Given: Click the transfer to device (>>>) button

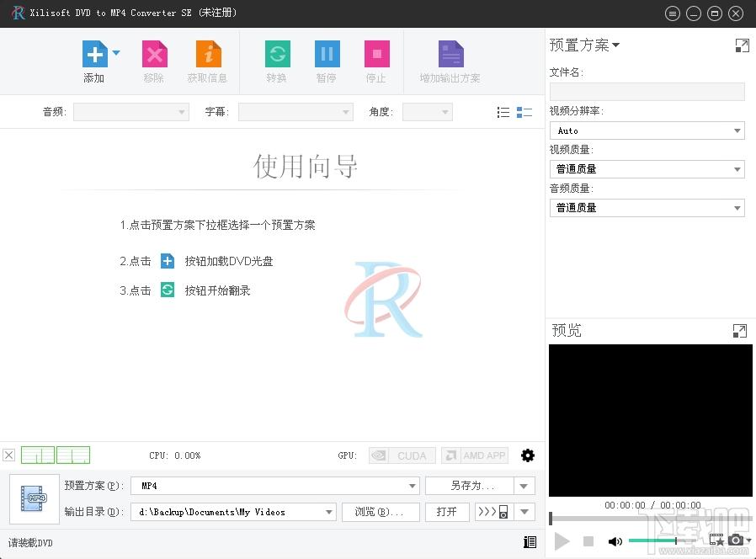Looking at the screenshot, I should pos(493,512).
